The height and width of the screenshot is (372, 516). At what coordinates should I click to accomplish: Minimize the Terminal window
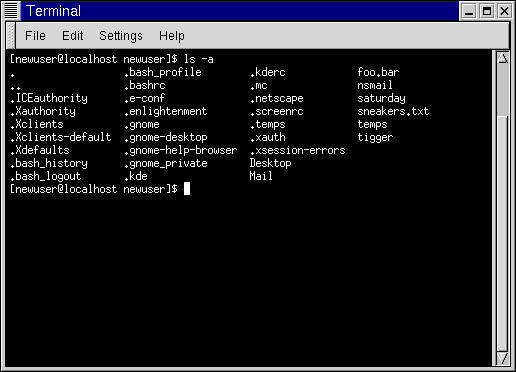click(x=469, y=11)
